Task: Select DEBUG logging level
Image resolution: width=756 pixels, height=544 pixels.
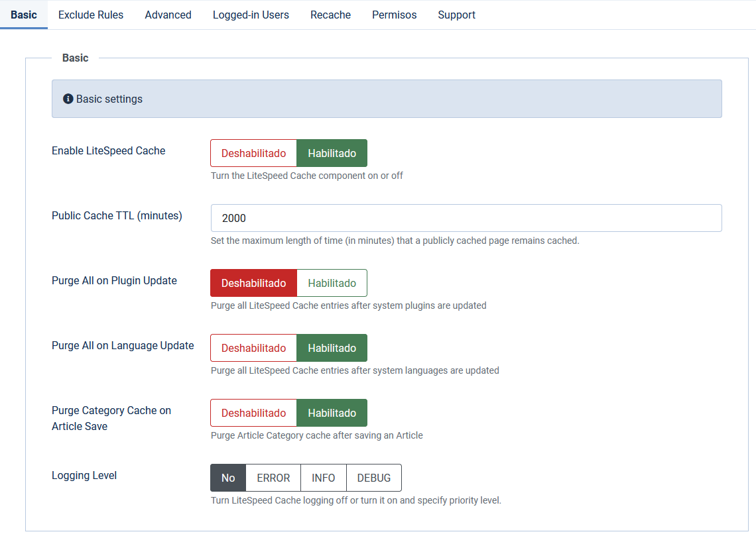Action: (x=373, y=478)
